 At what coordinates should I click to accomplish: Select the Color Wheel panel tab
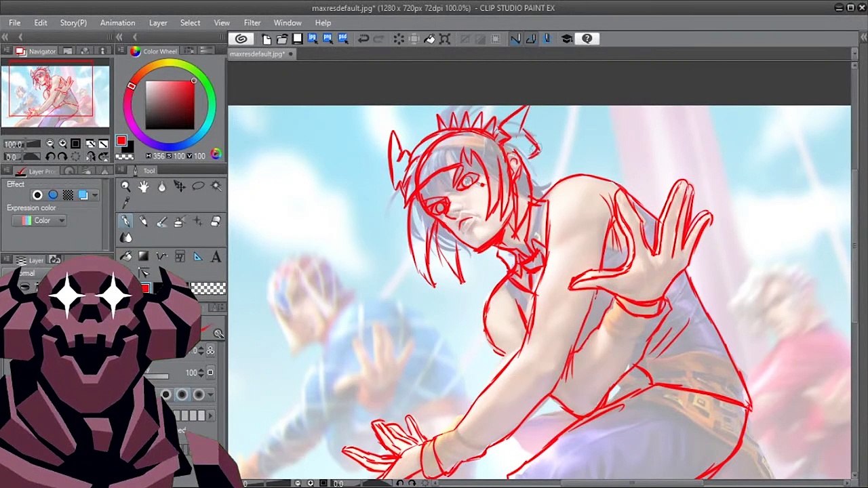pos(154,52)
